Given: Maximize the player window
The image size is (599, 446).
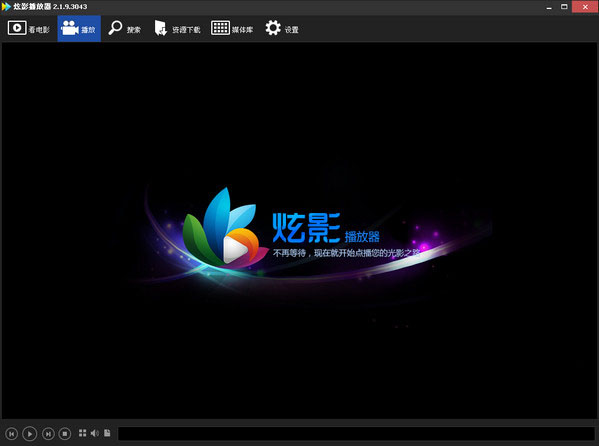Looking at the screenshot, I should pos(564,7).
